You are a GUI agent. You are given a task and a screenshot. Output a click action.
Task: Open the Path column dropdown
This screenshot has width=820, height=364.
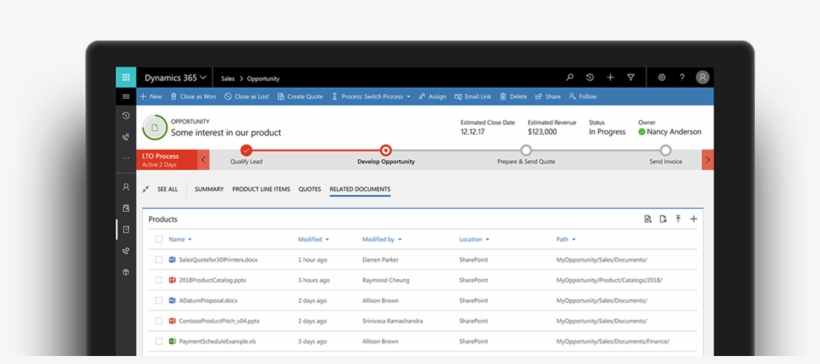pos(574,240)
